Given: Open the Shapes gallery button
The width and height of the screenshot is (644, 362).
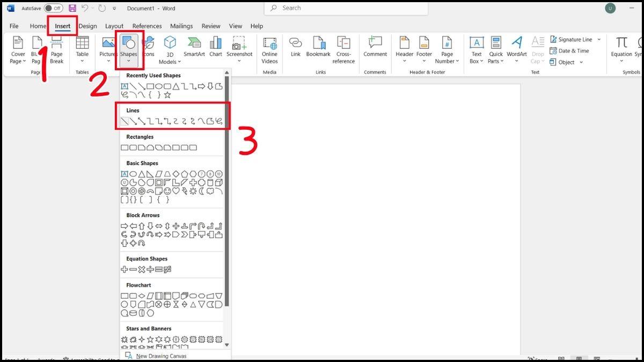Looking at the screenshot, I should click(x=129, y=48).
